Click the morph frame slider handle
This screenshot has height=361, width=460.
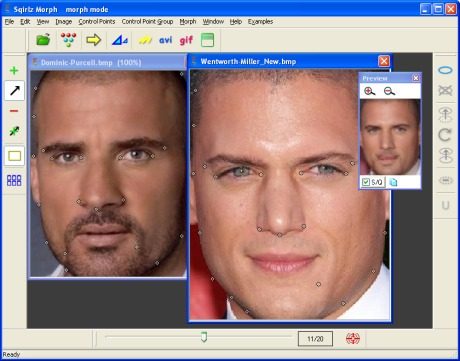pyautogui.click(x=204, y=337)
